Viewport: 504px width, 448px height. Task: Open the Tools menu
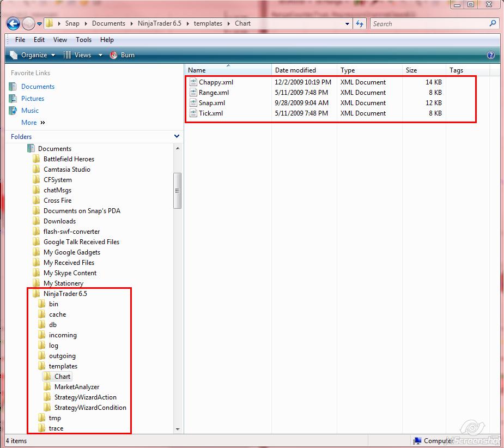[x=83, y=40]
